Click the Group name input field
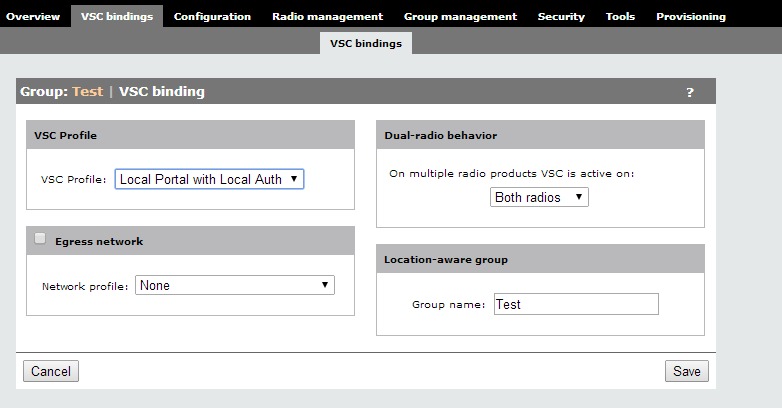The height and width of the screenshot is (408, 782). tap(577, 304)
